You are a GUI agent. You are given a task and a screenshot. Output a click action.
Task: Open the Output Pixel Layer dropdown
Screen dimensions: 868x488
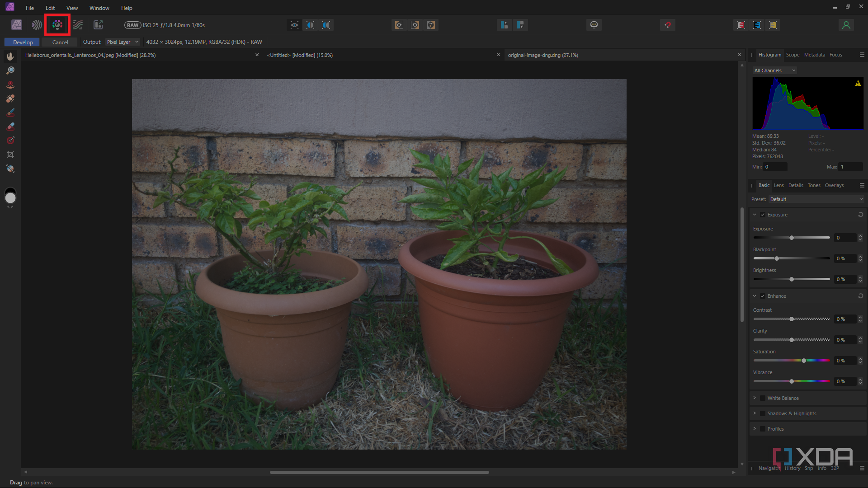[123, 42]
